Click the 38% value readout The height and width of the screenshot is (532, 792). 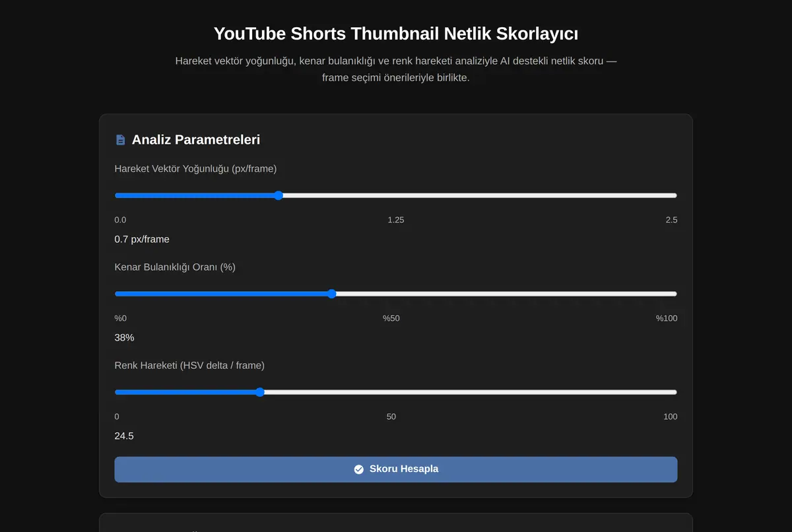[x=124, y=337]
